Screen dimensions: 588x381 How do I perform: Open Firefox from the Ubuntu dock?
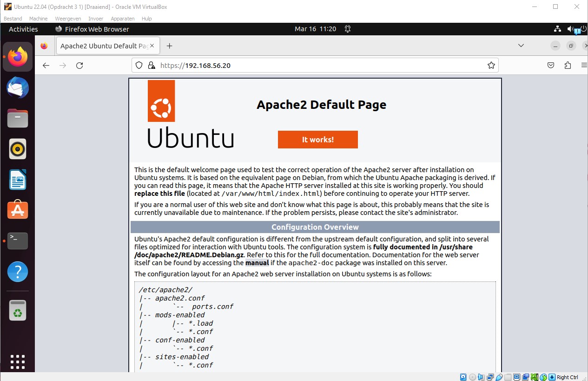(18, 57)
